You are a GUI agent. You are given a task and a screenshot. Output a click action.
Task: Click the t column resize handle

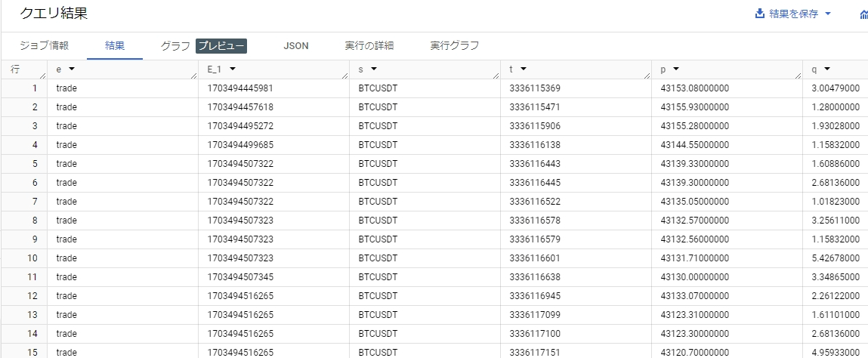[x=647, y=76]
